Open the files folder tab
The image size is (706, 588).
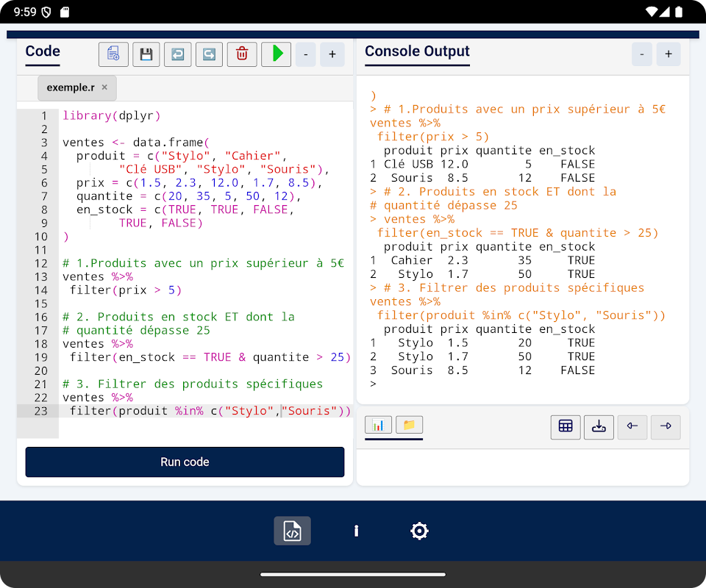(409, 425)
